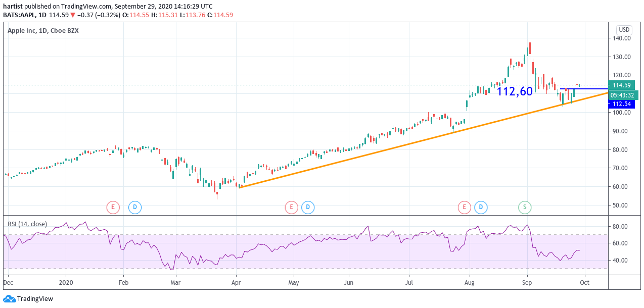Click 130.00 on the price axis
This screenshot has width=644, height=308.
point(622,57)
